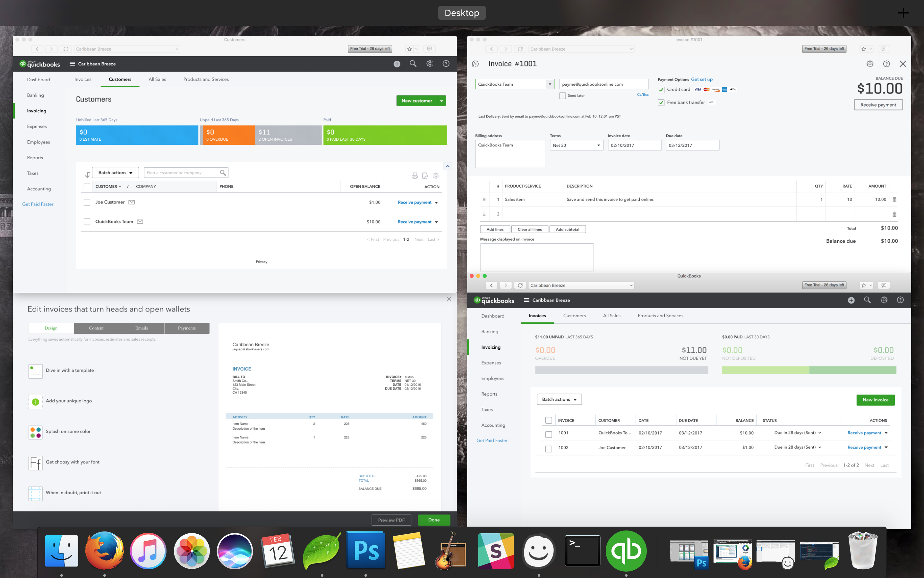Click export icon above customer table
Screen dimensions: 924x578
(425, 176)
